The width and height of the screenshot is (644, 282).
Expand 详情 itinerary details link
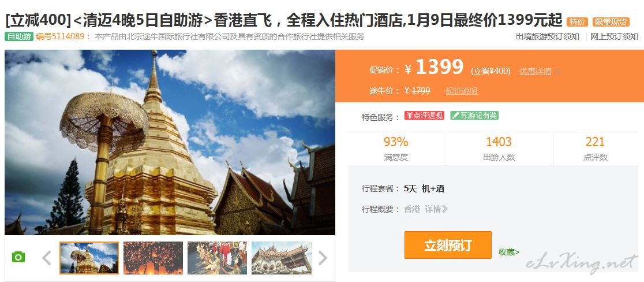[436, 209]
